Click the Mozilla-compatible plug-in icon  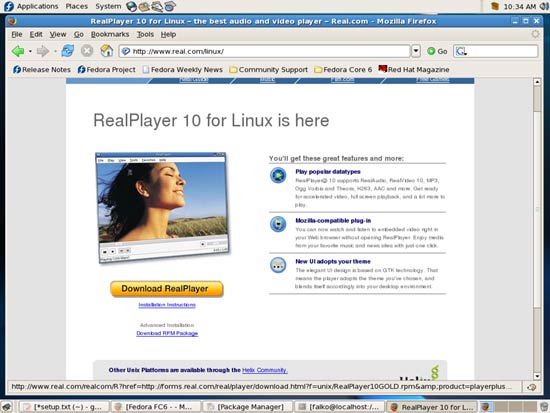(x=278, y=224)
